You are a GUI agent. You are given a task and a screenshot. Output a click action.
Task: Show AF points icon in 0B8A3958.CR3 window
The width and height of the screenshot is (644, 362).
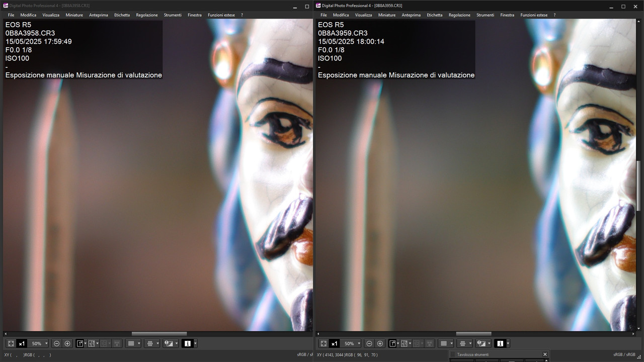click(x=149, y=343)
